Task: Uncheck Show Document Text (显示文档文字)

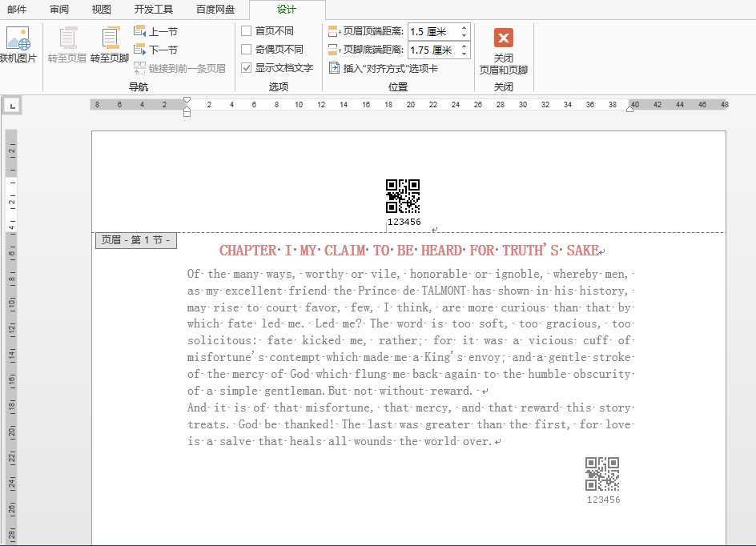Action: click(x=247, y=68)
